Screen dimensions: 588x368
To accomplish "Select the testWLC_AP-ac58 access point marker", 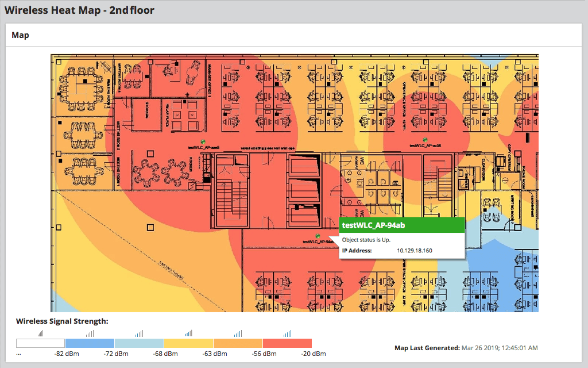I will pyautogui.click(x=424, y=140).
